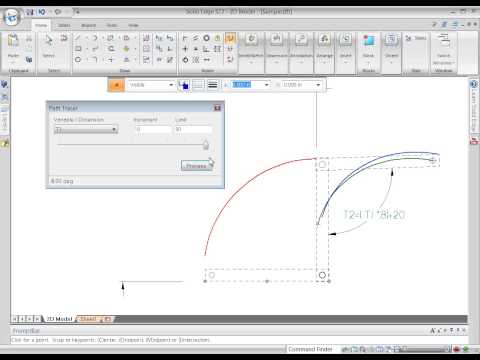Select the Line tool in Draw group

tap(78, 38)
